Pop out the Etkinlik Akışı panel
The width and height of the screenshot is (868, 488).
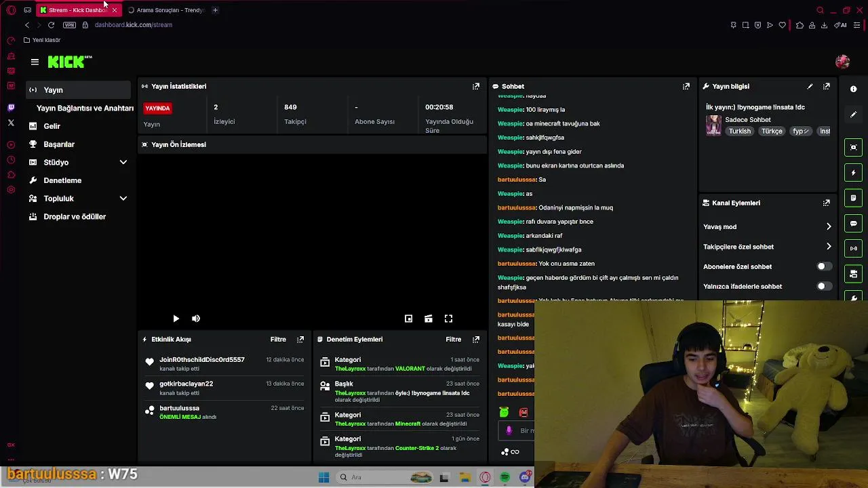click(x=300, y=339)
